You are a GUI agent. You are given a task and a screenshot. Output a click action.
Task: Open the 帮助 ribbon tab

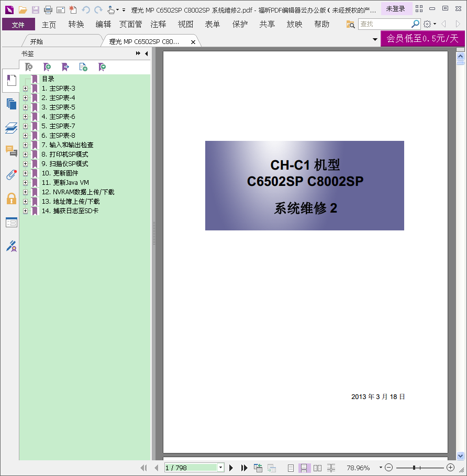point(321,24)
